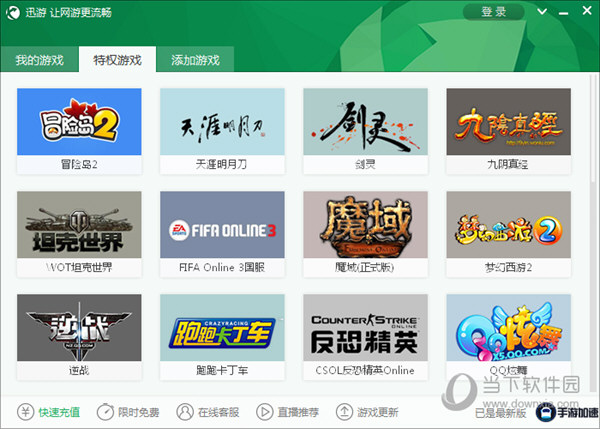Minimize the 迅游 window
The height and width of the screenshot is (429, 600).
(563, 12)
